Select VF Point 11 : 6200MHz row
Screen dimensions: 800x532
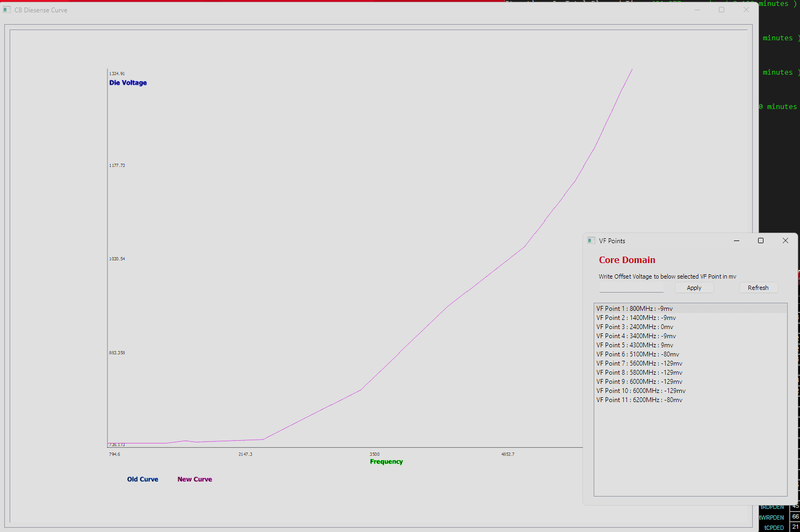(690, 400)
